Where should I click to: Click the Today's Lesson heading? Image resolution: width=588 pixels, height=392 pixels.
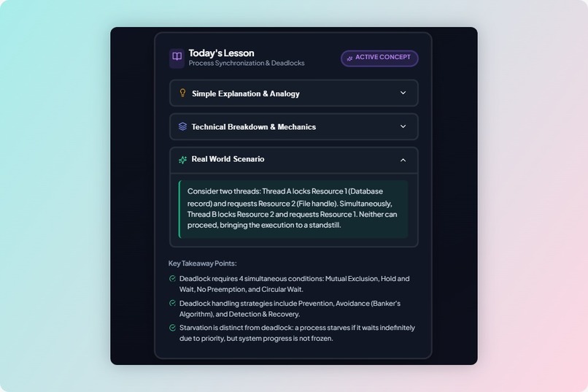[221, 53]
